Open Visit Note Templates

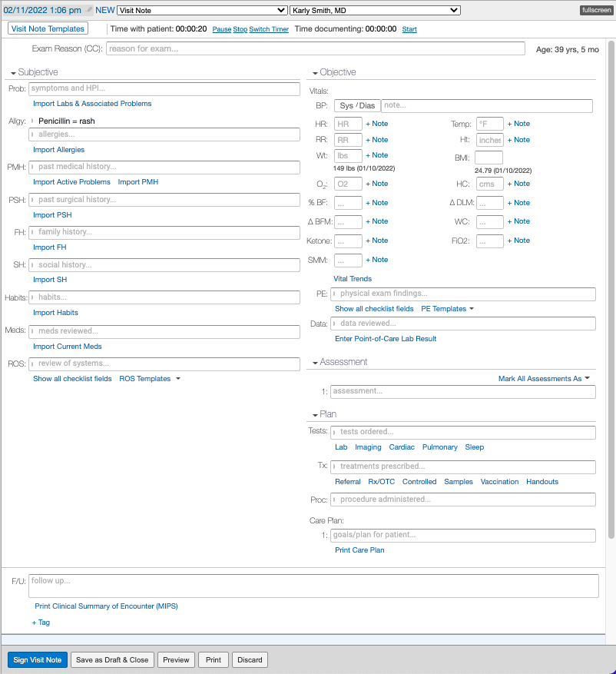(48, 28)
